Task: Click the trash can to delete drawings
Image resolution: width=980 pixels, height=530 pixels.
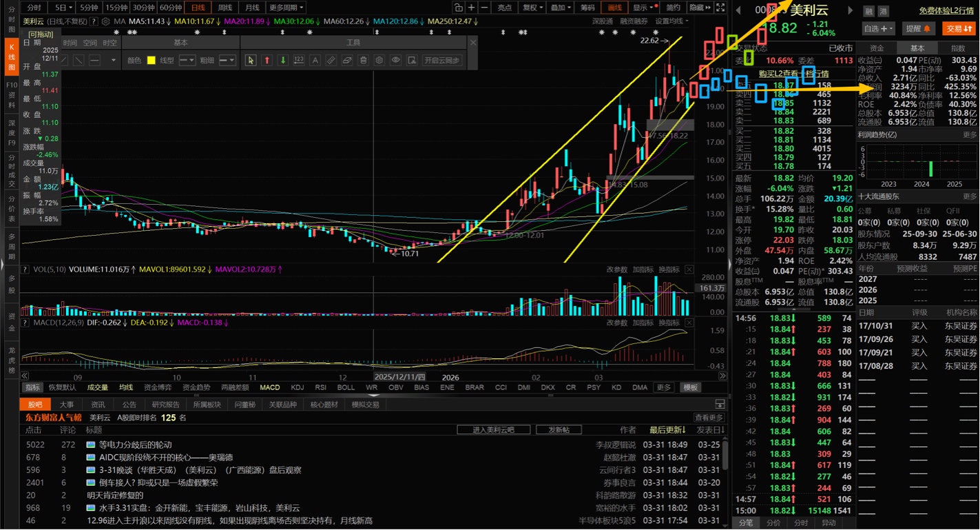Action: point(364,61)
